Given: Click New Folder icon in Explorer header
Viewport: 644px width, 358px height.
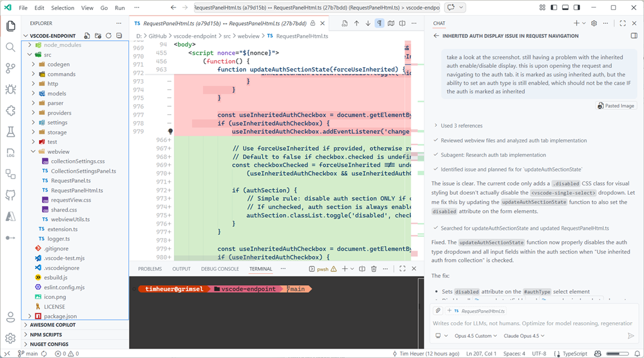Looking at the screenshot, I should 97,36.
